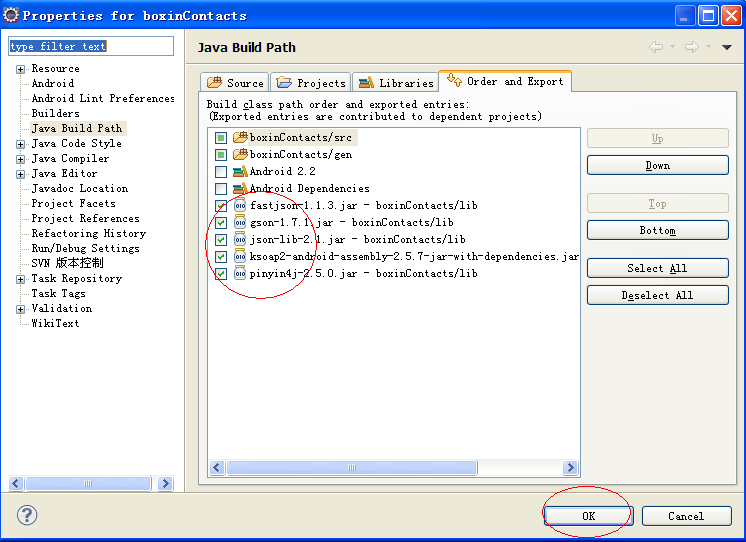
Task: Click the help question mark icon
Action: 27,515
